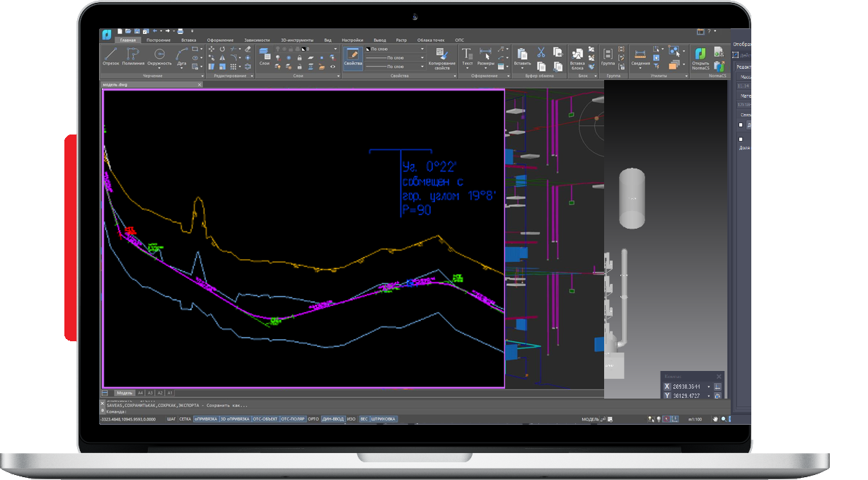The image size is (868, 480).
Task: Select the Полилиния polyline tool
Action: (x=133, y=56)
